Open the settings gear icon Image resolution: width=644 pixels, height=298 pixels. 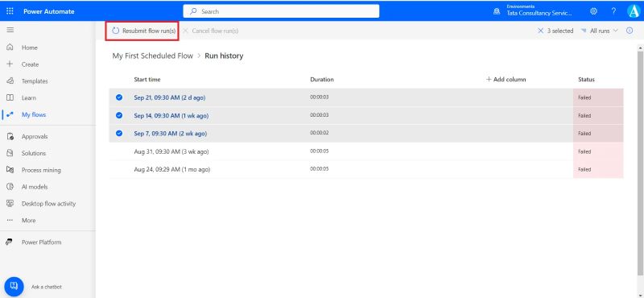[593, 11]
